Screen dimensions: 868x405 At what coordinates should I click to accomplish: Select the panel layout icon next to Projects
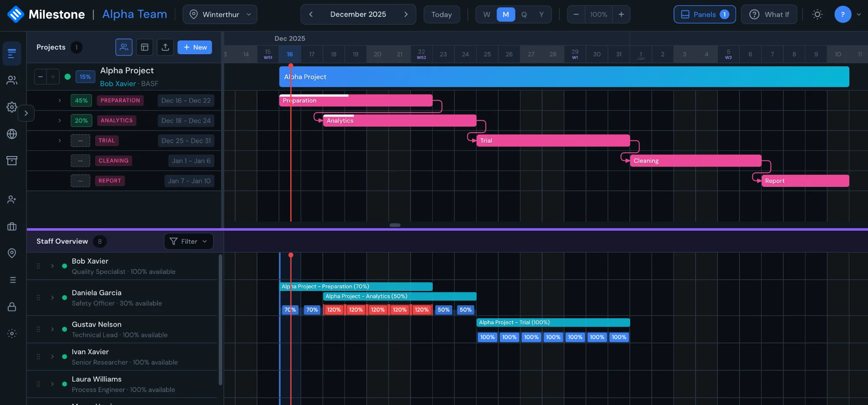tap(145, 47)
